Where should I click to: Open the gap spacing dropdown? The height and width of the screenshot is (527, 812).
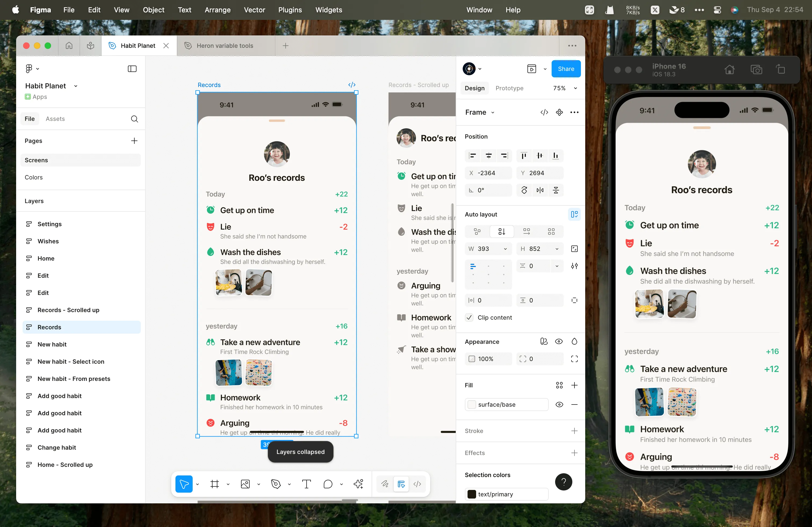pyautogui.click(x=557, y=266)
